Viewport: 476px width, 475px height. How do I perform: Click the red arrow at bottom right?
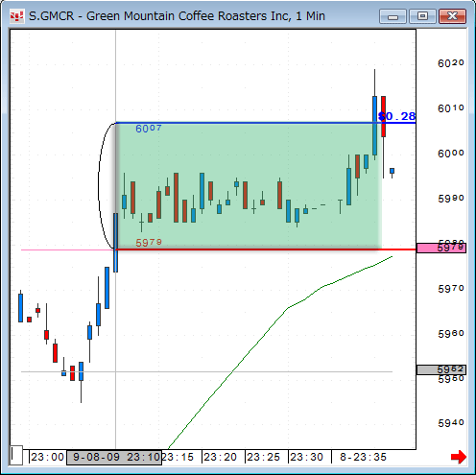(x=459, y=457)
